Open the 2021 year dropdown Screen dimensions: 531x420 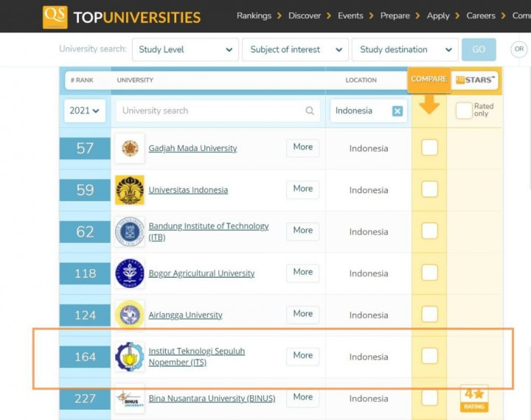(x=85, y=111)
